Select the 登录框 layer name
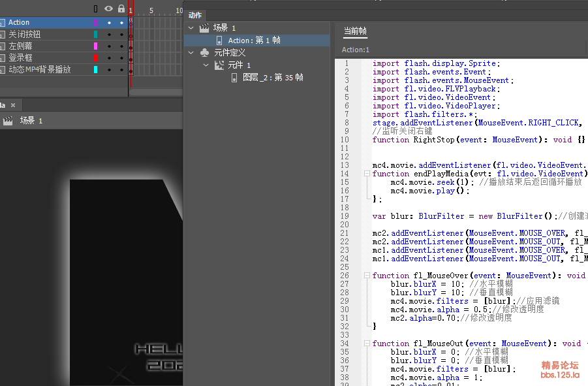 tap(21, 57)
